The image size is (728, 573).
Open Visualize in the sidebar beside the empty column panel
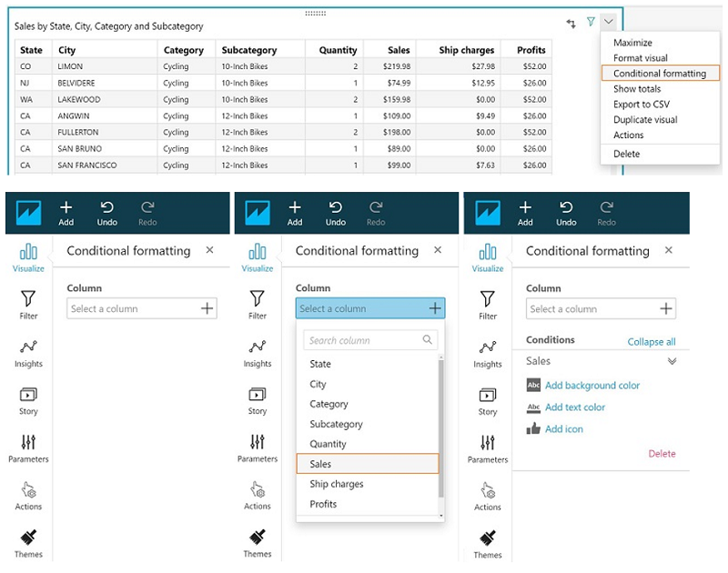(28, 258)
